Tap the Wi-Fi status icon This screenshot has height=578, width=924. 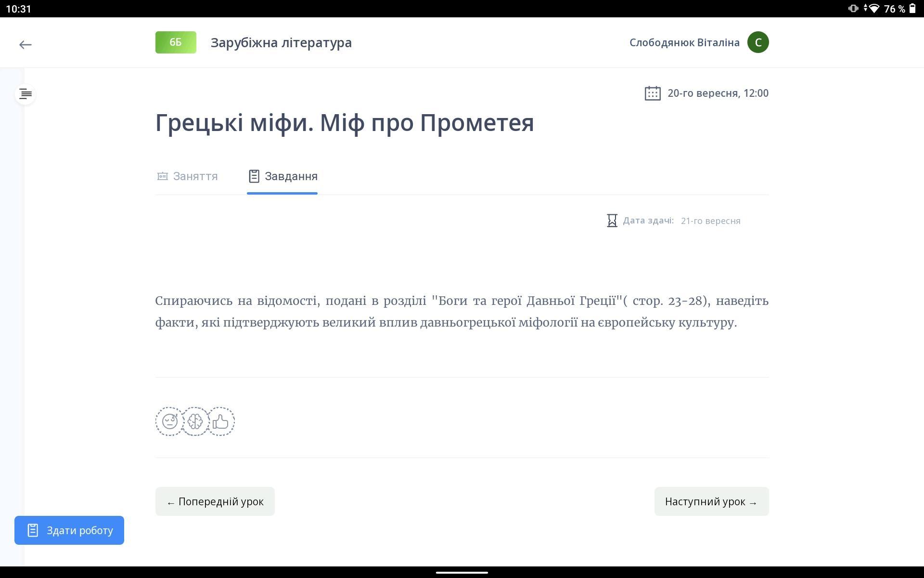tap(873, 8)
